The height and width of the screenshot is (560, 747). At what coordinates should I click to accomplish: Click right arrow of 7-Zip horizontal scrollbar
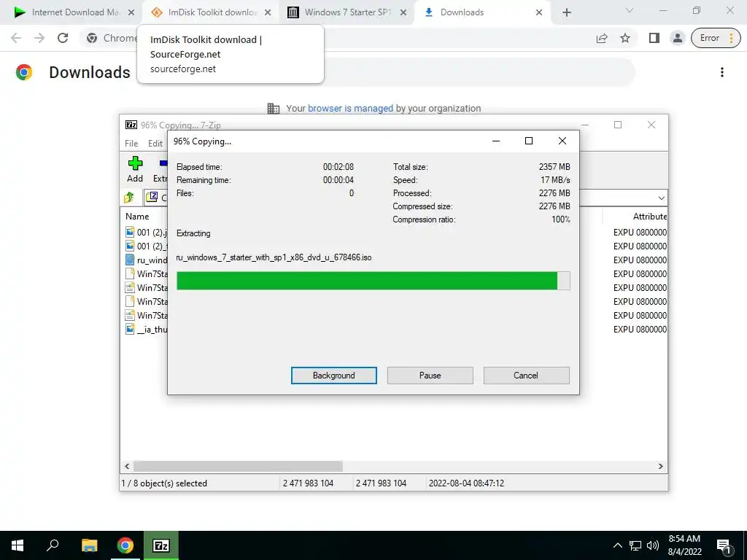(x=661, y=466)
